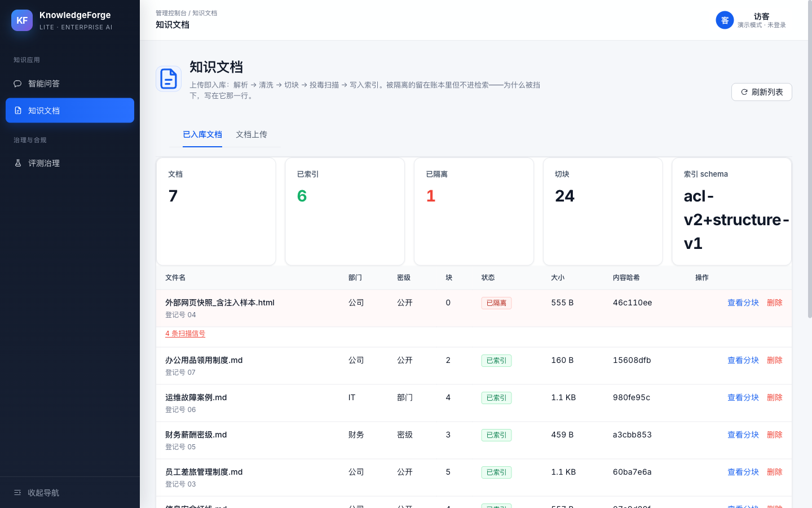Click the 已隔离 card showing 1
The width and height of the screenshot is (812, 508).
tap(474, 211)
